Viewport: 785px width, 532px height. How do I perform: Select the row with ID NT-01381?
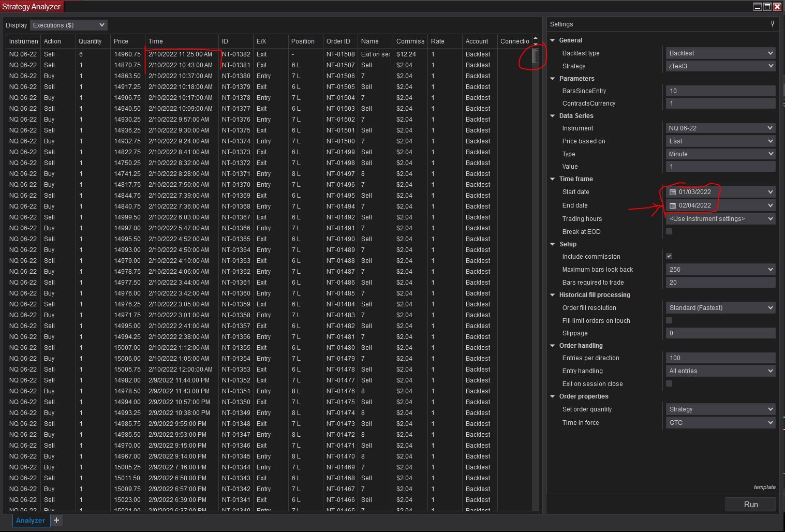[x=269, y=65]
